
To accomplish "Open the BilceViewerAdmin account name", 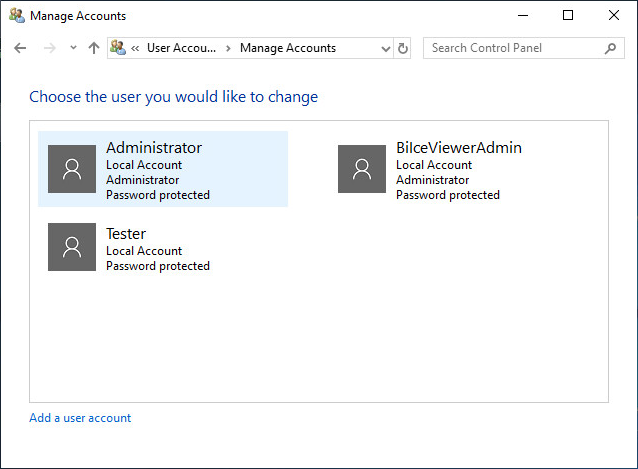I will (458, 148).
